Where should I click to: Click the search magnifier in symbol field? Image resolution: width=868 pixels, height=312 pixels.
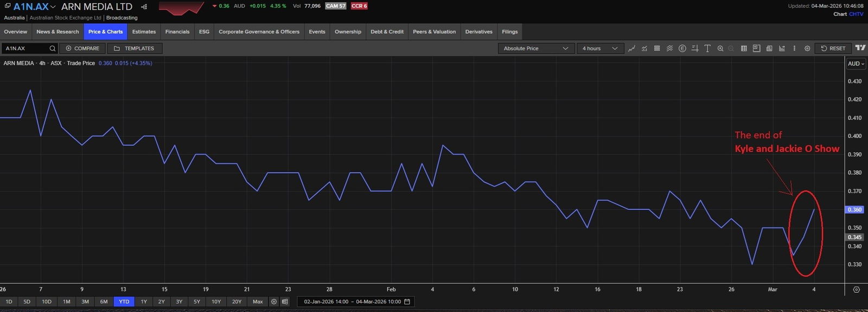tap(53, 48)
